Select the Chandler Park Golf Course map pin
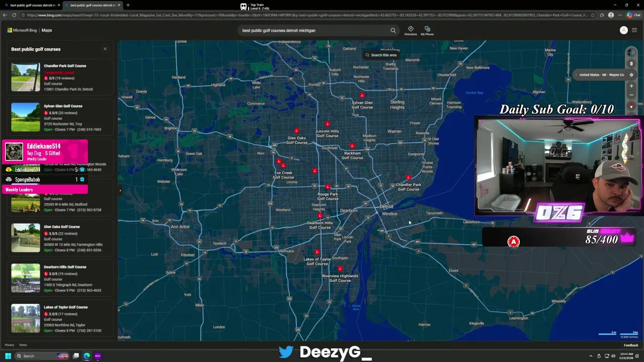The height and width of the screenshot is (362, 644). pos(409,177)
